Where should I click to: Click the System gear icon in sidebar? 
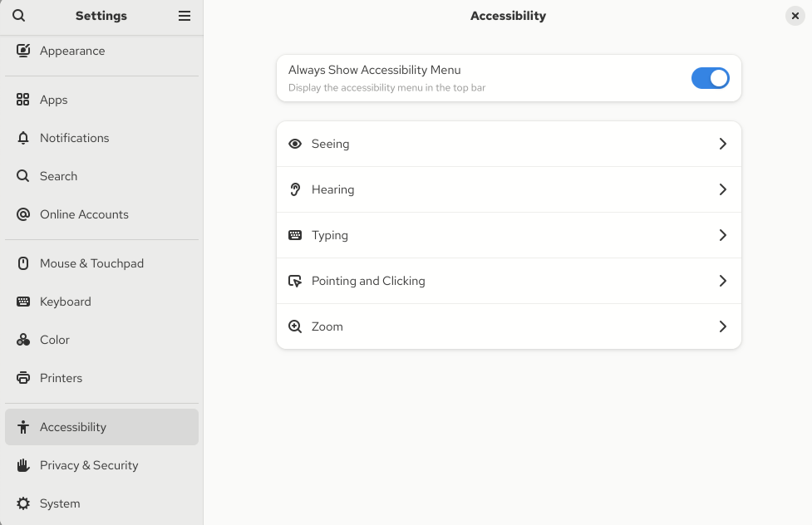tap(23, 503)
